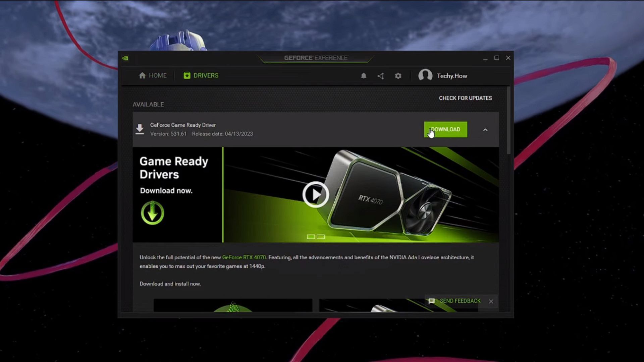The height and width of the screenshot is (362, 644).
Task: Close the GeForce Experience window
Action: [508, 58]
